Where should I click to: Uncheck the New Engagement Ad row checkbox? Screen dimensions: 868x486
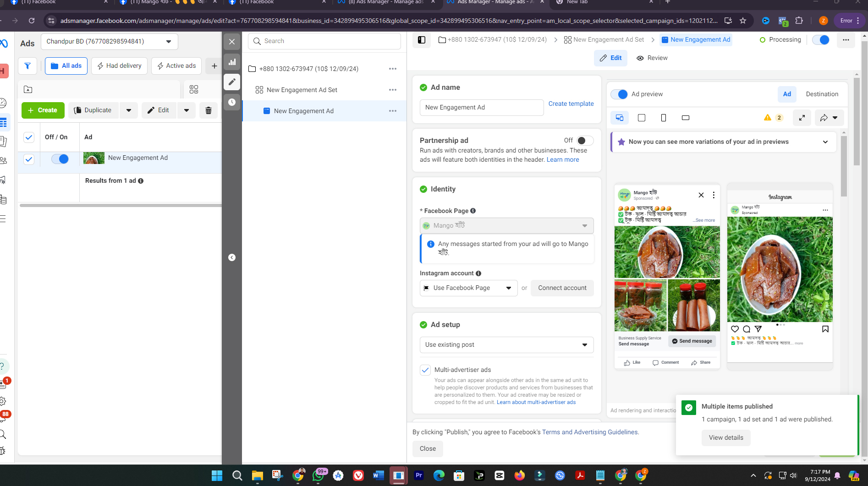pyautogui.click(x=29, y=159)
